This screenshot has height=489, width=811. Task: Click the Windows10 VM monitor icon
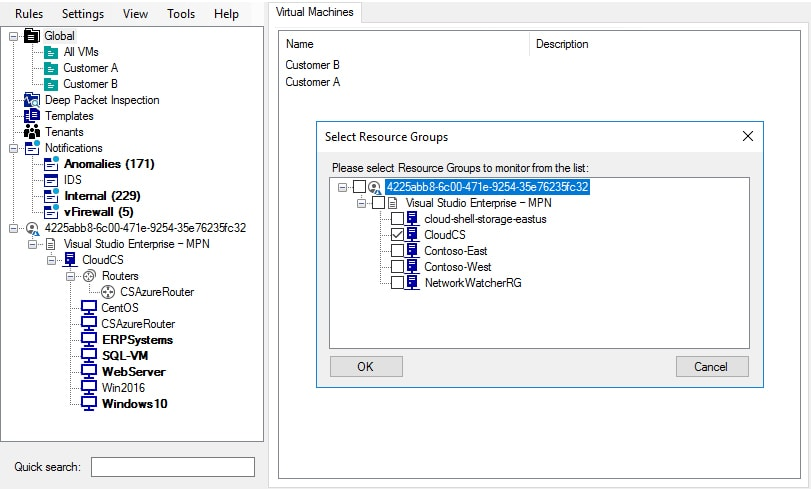(89, 404)
